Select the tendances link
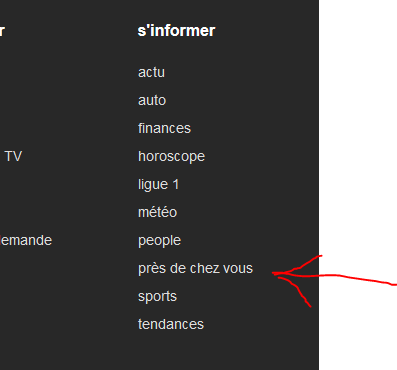The image size is (397, 370). click(171, 324)
